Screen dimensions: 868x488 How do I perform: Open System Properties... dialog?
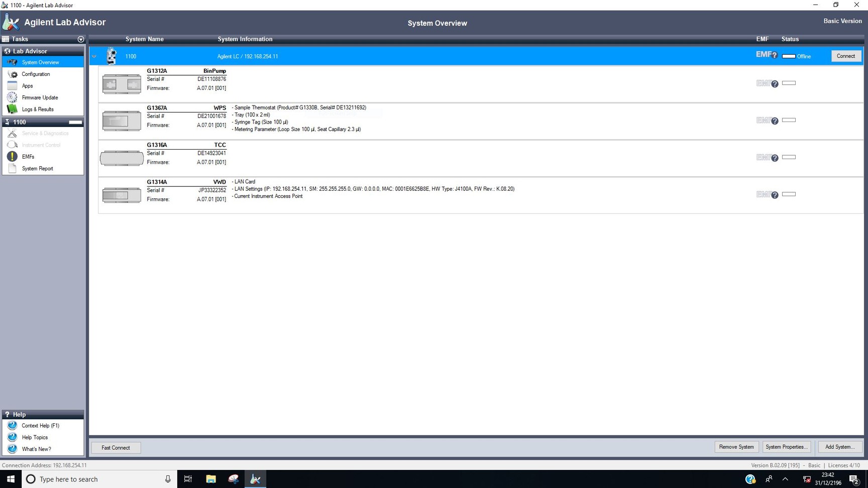point(786,447)
